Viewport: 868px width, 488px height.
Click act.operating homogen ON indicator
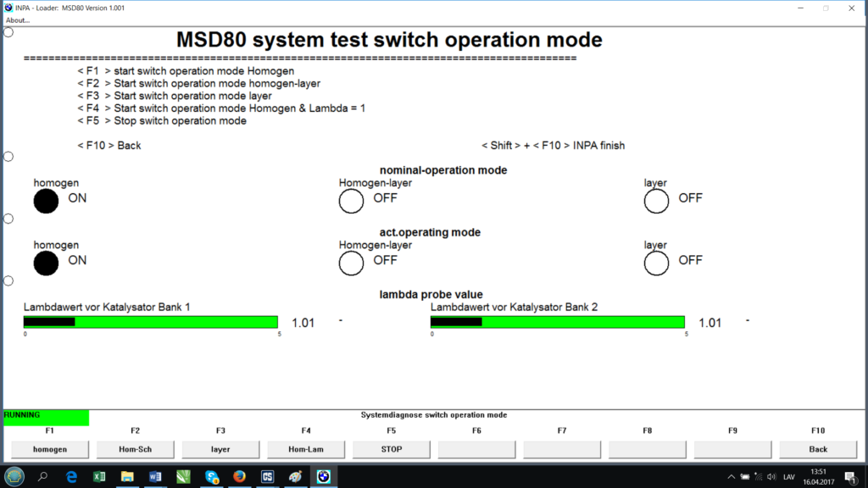tap(46, 263)
